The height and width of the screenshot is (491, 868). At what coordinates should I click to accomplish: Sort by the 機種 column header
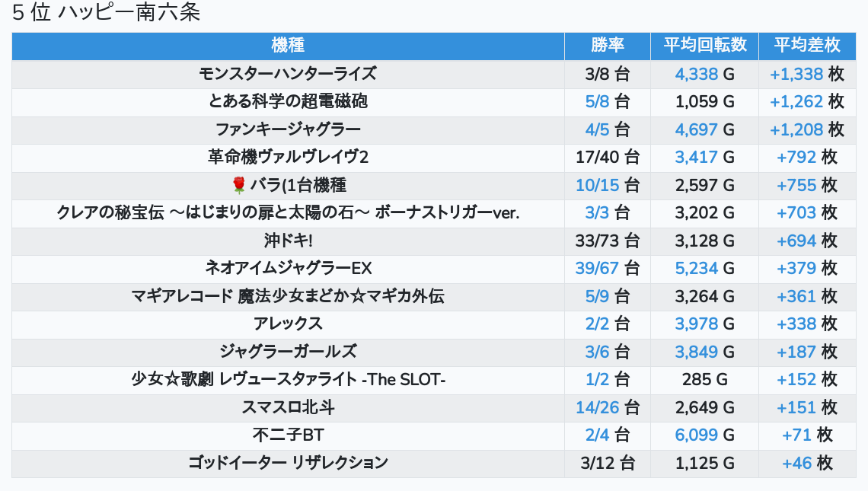(288, 46)
